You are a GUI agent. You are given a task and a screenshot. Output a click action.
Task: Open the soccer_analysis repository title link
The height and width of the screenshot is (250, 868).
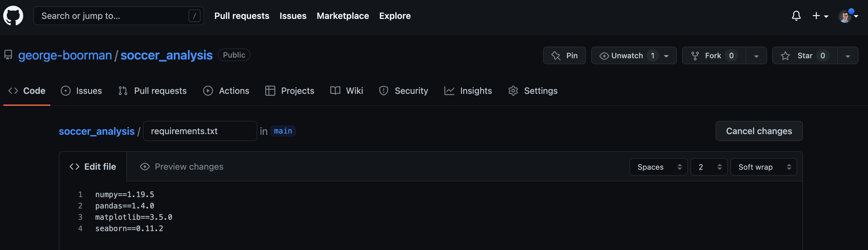point(167,55)
